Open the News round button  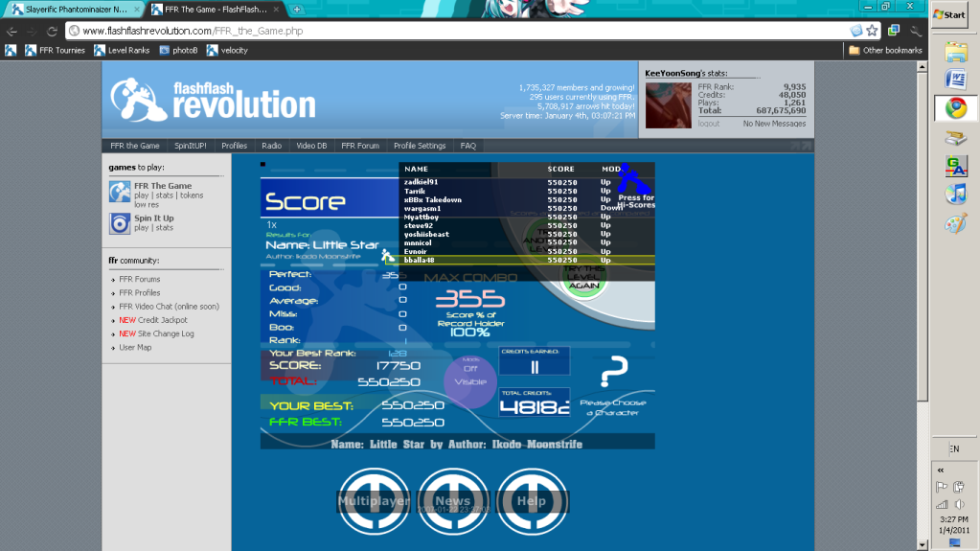(452, 500)
